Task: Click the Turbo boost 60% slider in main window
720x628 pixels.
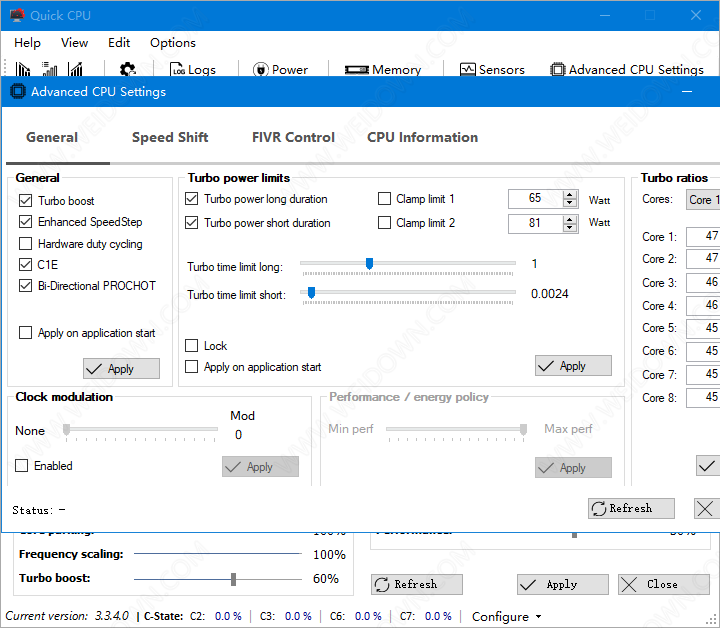Action: click(x=234, y=579)
